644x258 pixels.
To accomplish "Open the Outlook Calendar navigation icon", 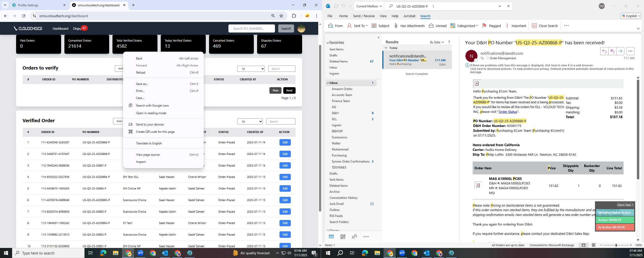I will 343,236.
